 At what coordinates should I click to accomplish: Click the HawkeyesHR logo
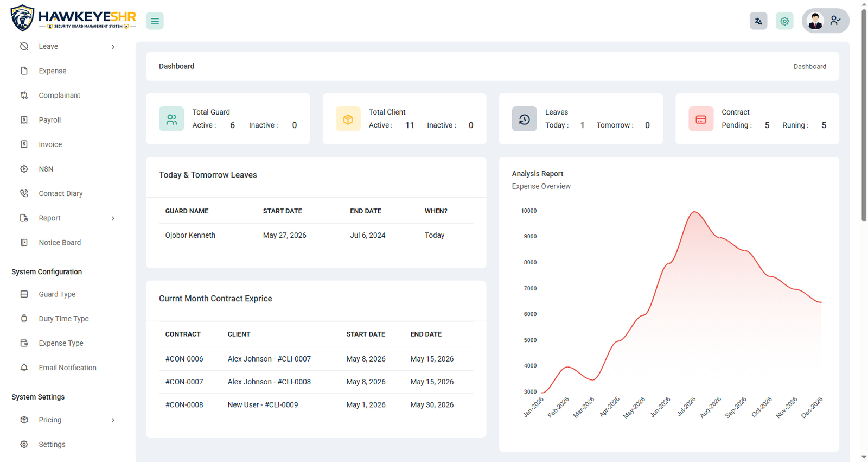point(73,18)
